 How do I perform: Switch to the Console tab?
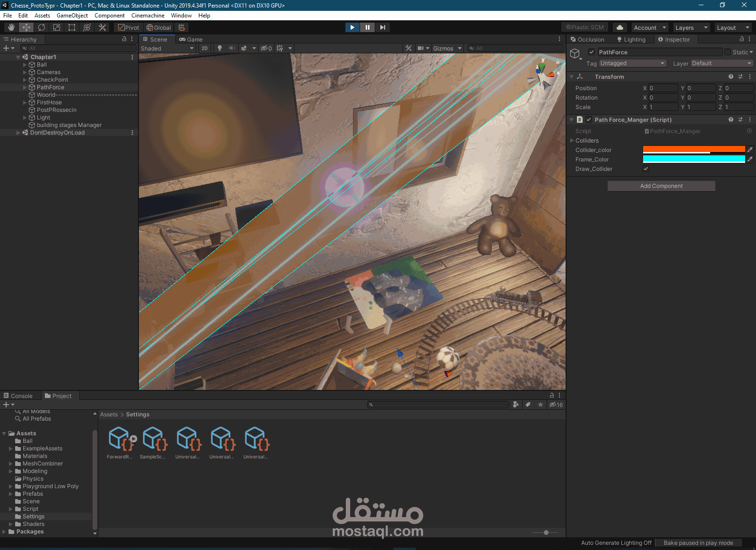pyautogui.click(x=18, y=396)
